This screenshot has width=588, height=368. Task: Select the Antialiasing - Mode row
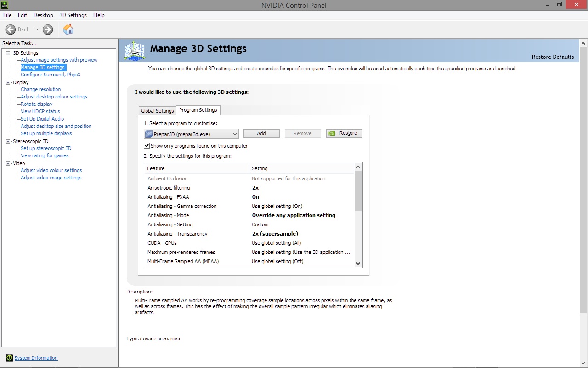pyautogui.click(x=249, y=215)
